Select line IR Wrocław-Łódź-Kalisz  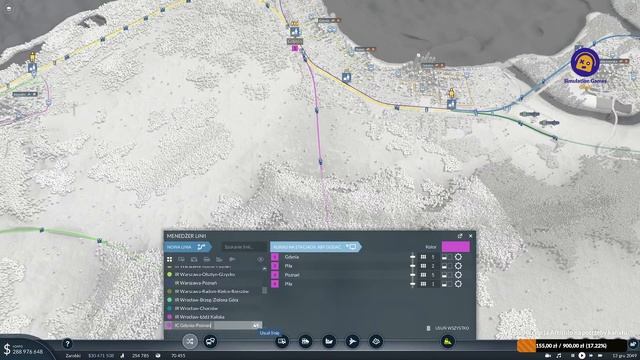(x=200, y=317)
